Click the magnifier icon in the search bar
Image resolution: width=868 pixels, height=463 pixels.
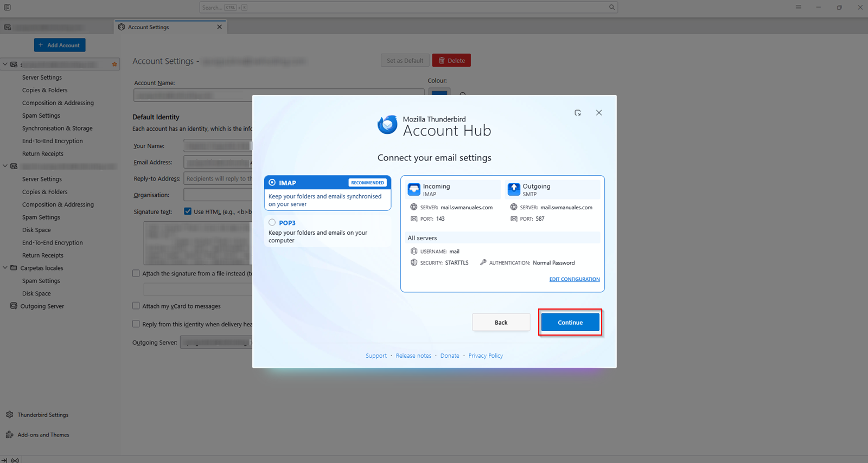coord(611,8)
